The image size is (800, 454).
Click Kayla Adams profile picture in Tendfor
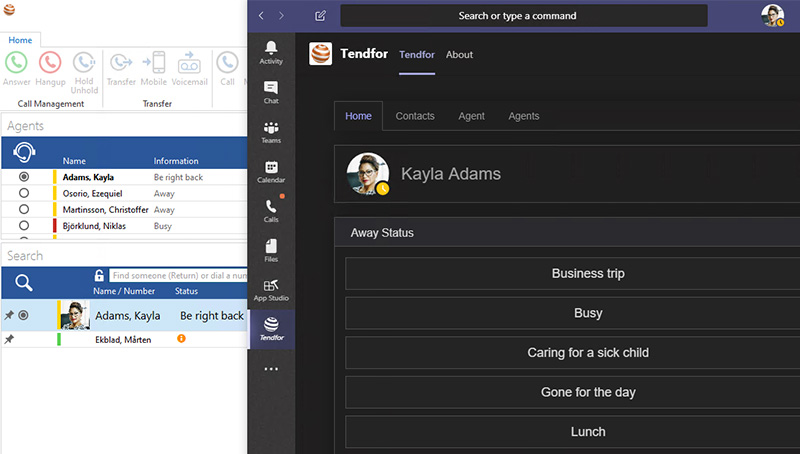[x=368, y=174]
